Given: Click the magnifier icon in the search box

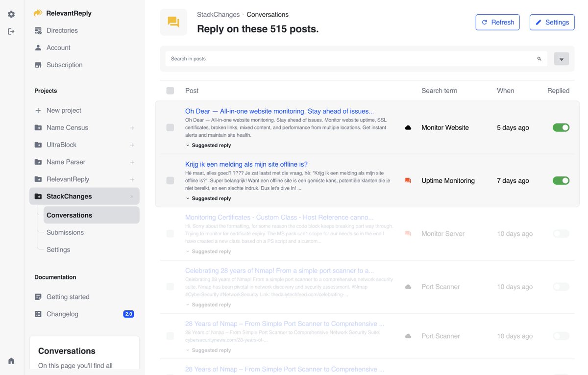Looking at the screenshot, I should tap(539, 59).
